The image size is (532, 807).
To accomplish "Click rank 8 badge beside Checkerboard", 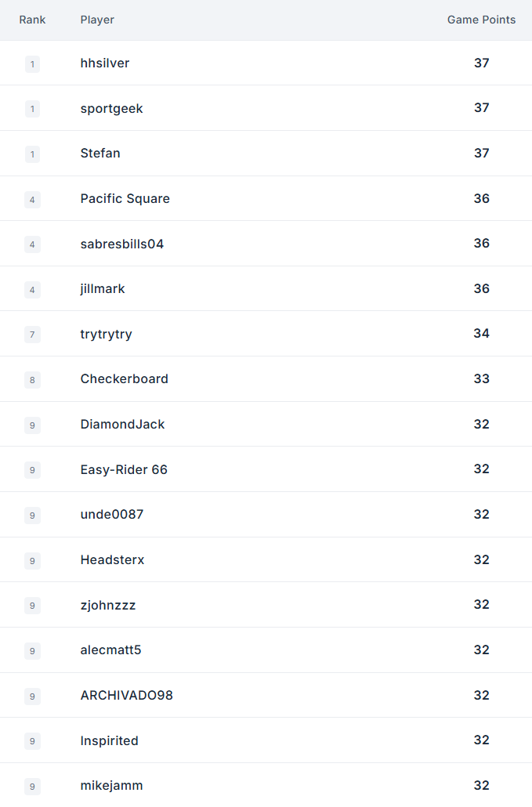I will tap(32, 380).
